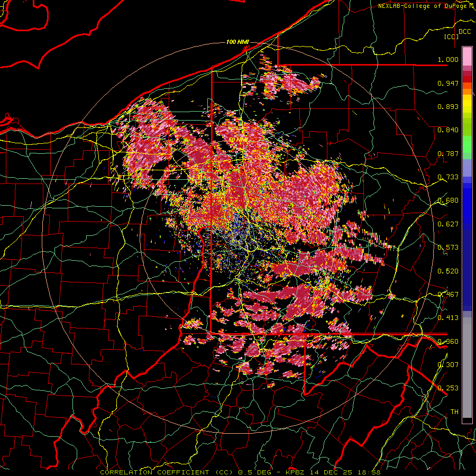
Task: Select the 0.360 legend value
Action: click(x=448, y=342)
